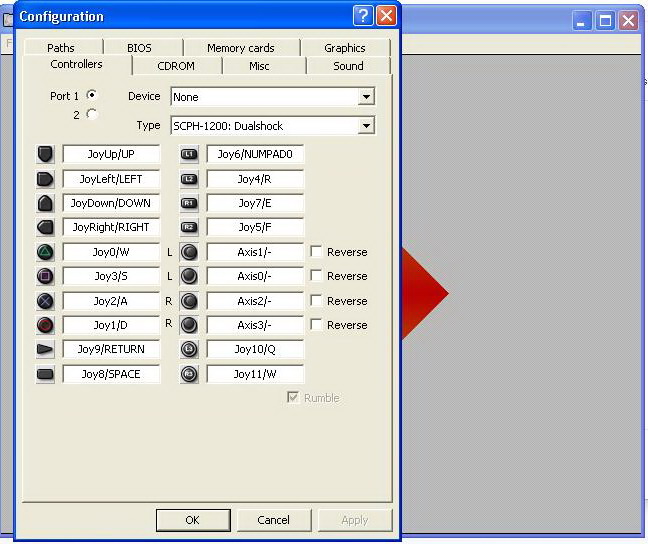
Task: Click the JoyDown/DOWN mapping field
Action: click(111, 203)
